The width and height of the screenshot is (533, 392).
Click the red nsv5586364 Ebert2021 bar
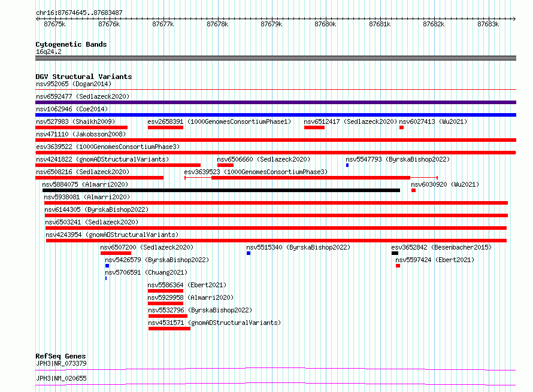click(x=165, y=291)
